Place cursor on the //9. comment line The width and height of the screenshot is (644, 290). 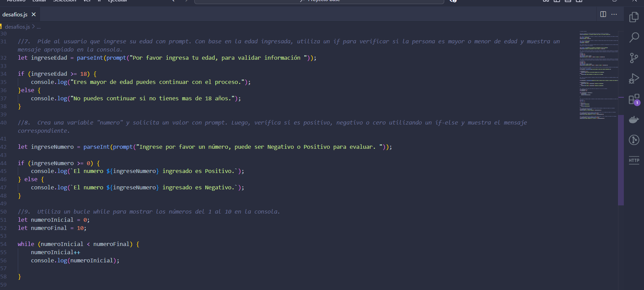click(x=149, y=212)
